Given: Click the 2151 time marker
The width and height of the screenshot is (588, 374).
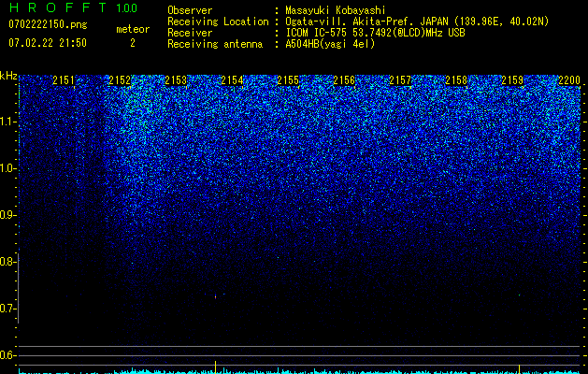Looking at the screenshot, I should pos(64,79).
